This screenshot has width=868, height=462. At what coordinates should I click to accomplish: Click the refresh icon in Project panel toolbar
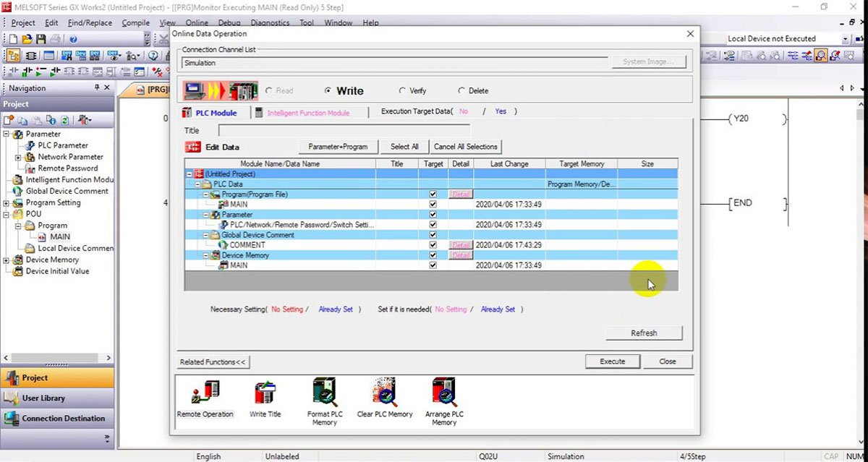point(65,120)
